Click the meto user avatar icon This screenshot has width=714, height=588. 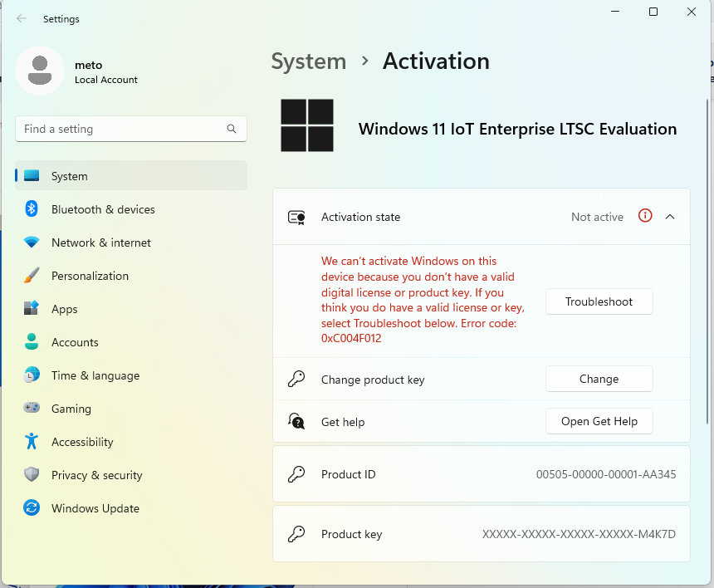pyautogui.click(x=40, y=71)
